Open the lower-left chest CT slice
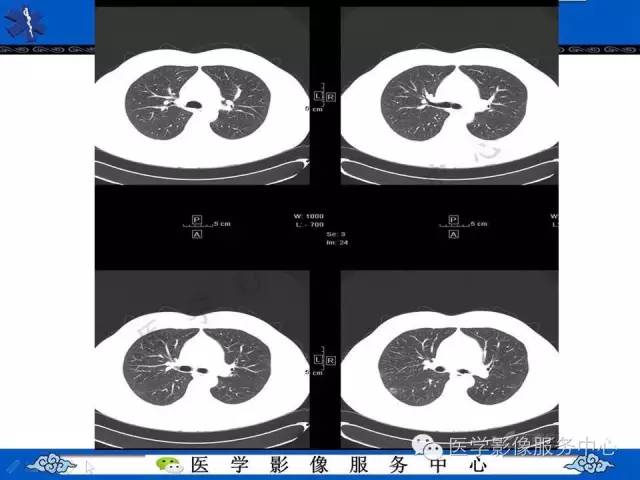640x480 pixels. coord(202,359)
